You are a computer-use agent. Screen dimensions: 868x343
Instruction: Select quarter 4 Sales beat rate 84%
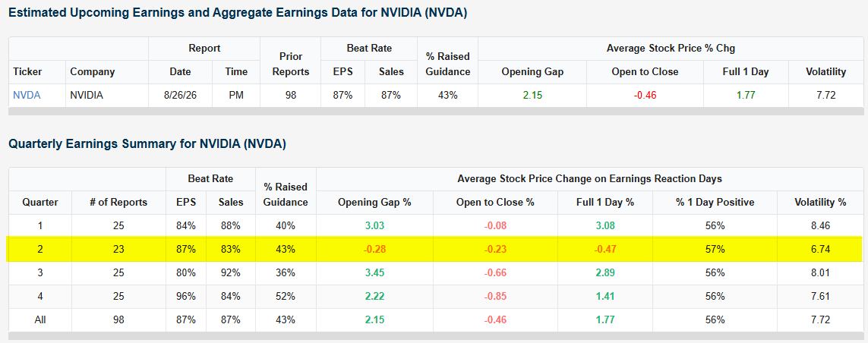231,296
